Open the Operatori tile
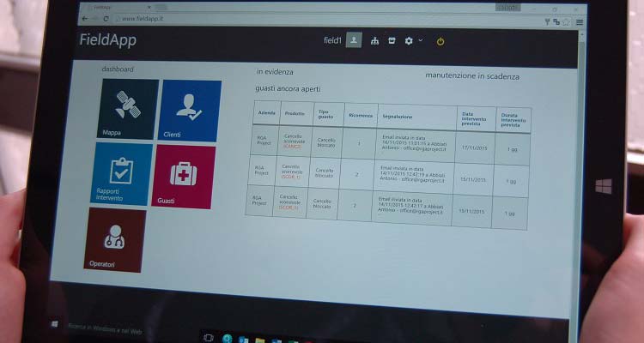The height and width of the screenshot is (343, 644). (116, 240)
